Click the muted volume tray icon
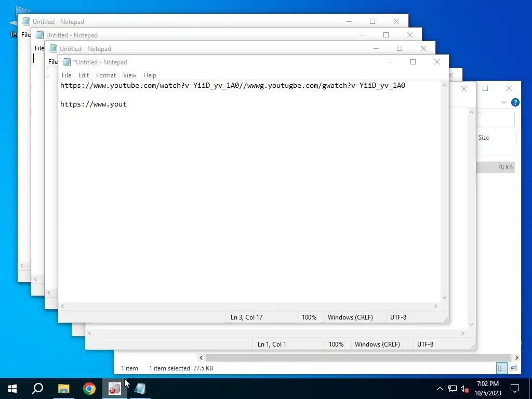 point(465,389)
